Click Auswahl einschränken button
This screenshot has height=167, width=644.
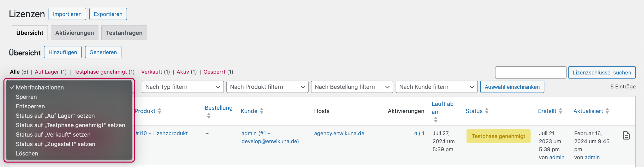pos(512,87)
